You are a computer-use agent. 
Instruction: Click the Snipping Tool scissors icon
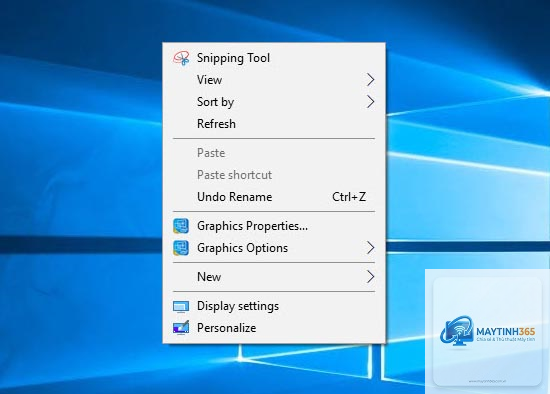(181, 58)
